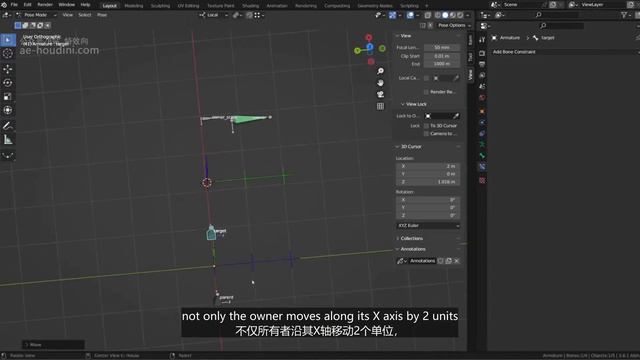Choose the Move tool
Viewport: 640px width, 360px height.
coord(8,69)
